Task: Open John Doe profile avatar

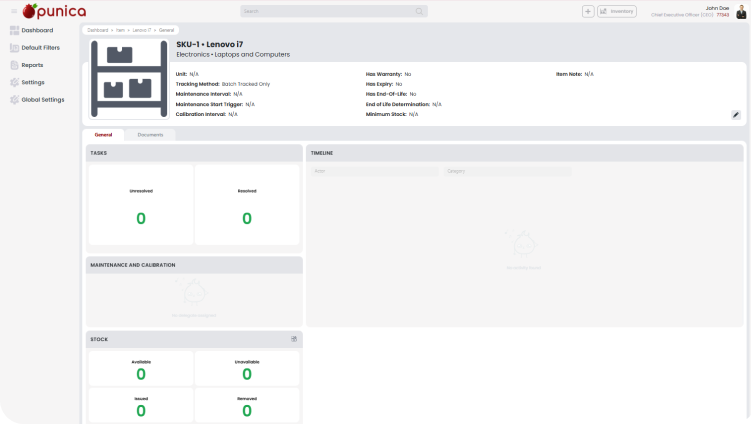Action: 741,11
